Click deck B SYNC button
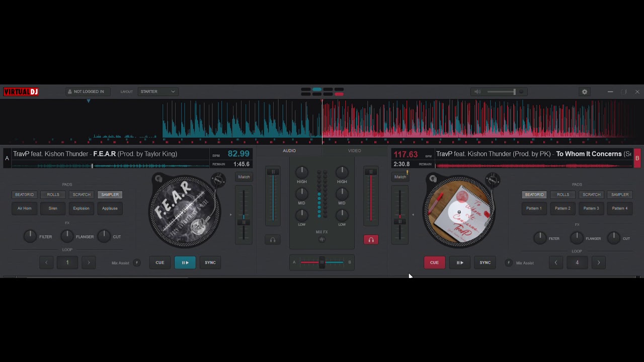 [x=485, y=262]
